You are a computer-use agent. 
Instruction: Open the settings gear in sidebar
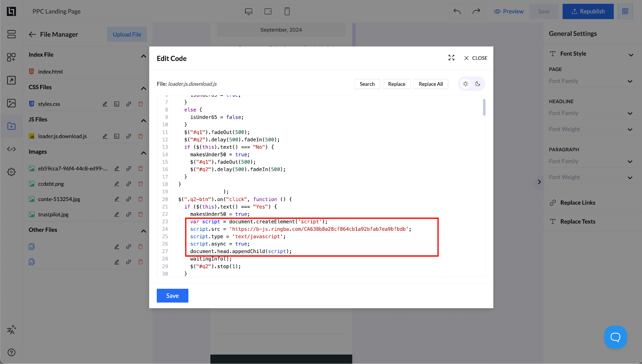12,172
